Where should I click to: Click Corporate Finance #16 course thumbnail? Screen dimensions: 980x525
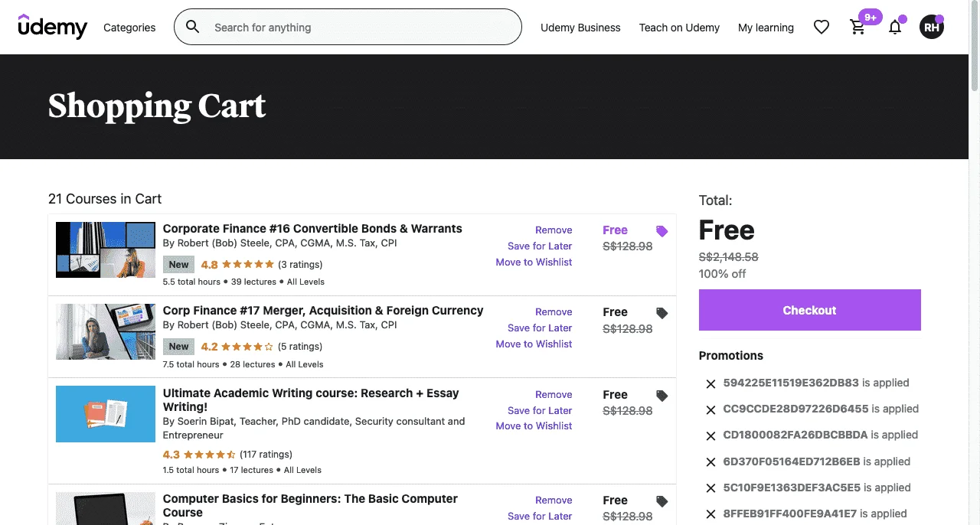click(x=106, y=249)
